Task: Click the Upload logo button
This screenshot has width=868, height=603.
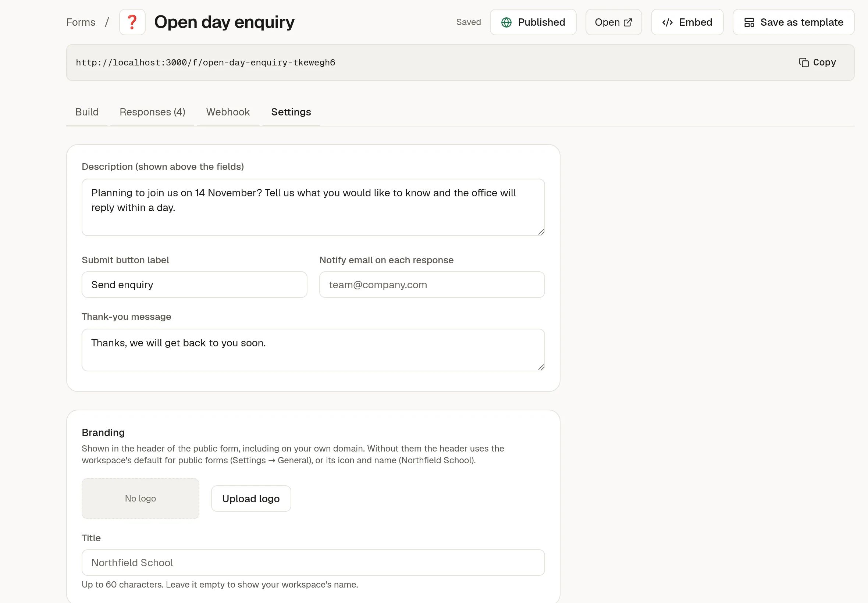Action: 251,498
